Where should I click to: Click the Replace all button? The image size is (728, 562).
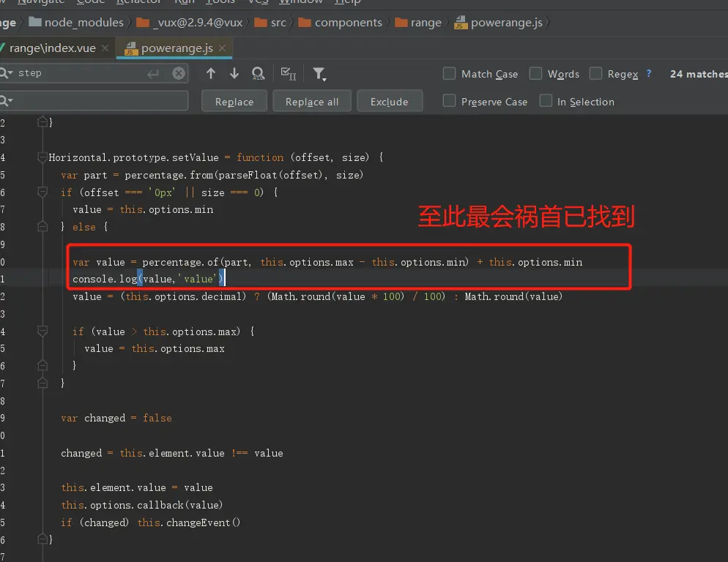click(312, 101)
